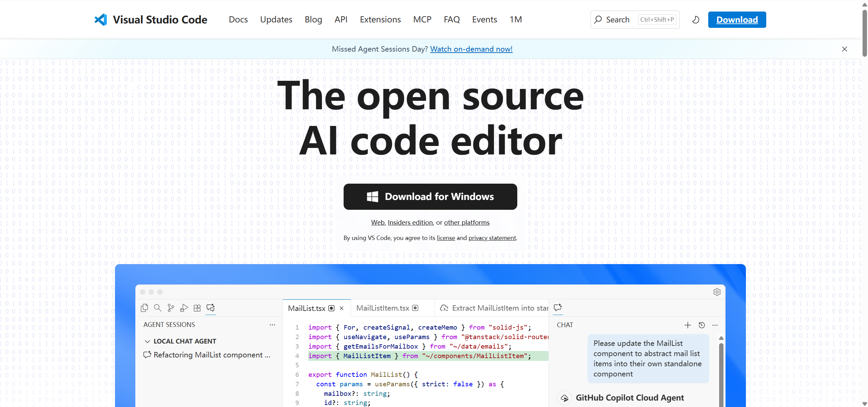This screenshot has height=407, width=868.
Task: Collapse the LOCAL CHAT AGENT section
Action: [x=148, y=341]
